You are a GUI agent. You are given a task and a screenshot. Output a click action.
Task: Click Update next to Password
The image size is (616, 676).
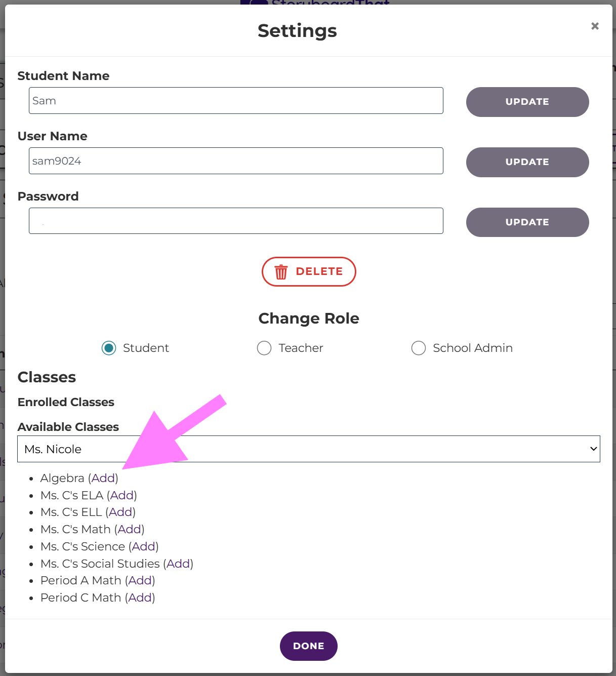[527, 222]
